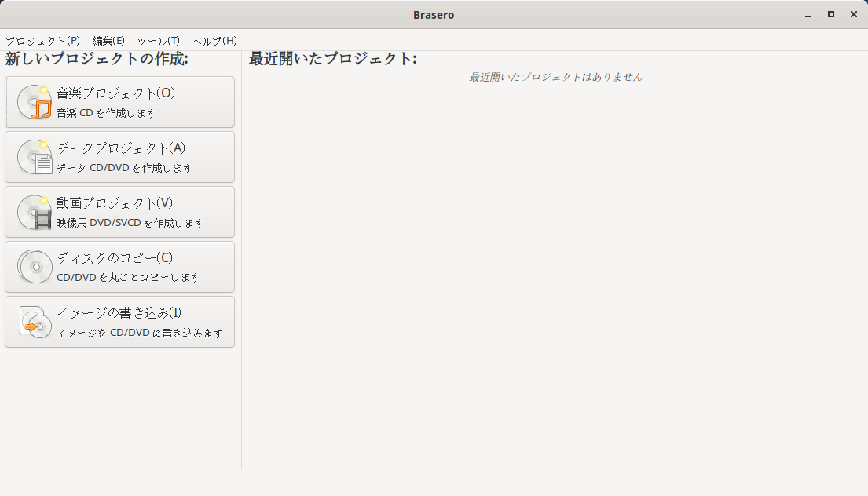The width and height of the screenshot is (868, 496).
Task: Click the イメージを CD/DVD に書き込みます description
Action: tap(140, 333)
